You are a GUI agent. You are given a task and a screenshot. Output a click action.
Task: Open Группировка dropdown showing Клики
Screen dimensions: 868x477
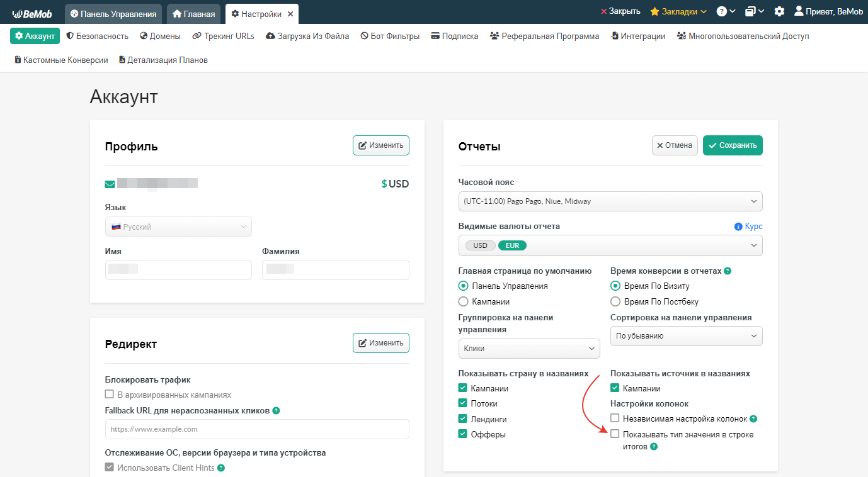pos(529,349)
